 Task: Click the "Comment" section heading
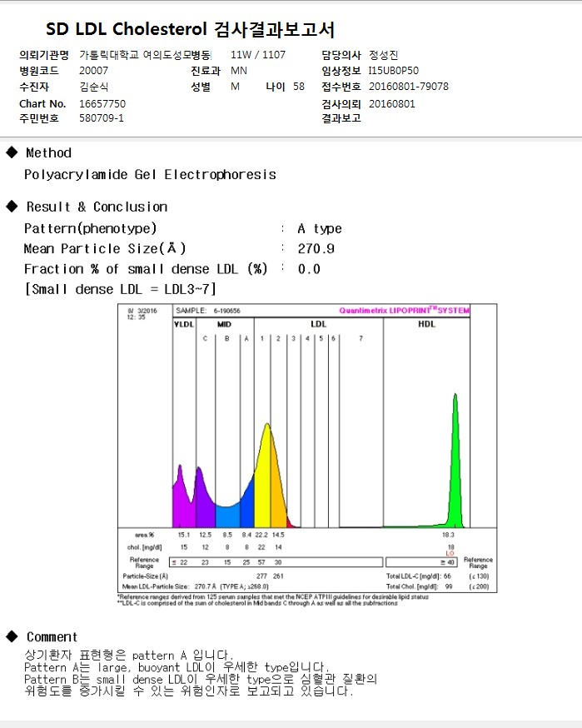(x=52, y=637)
